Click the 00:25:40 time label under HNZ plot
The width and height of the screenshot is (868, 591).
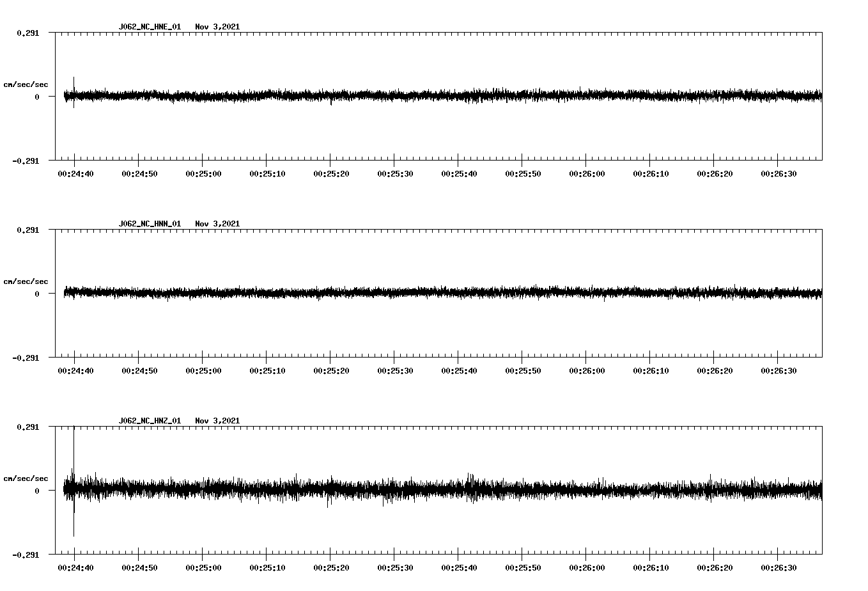[x=459, y=568]
